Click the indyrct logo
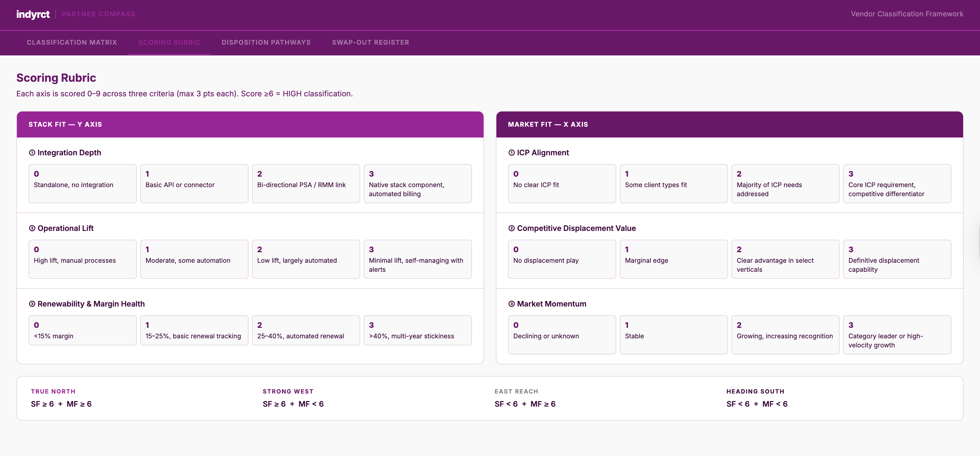 [33, 14]
